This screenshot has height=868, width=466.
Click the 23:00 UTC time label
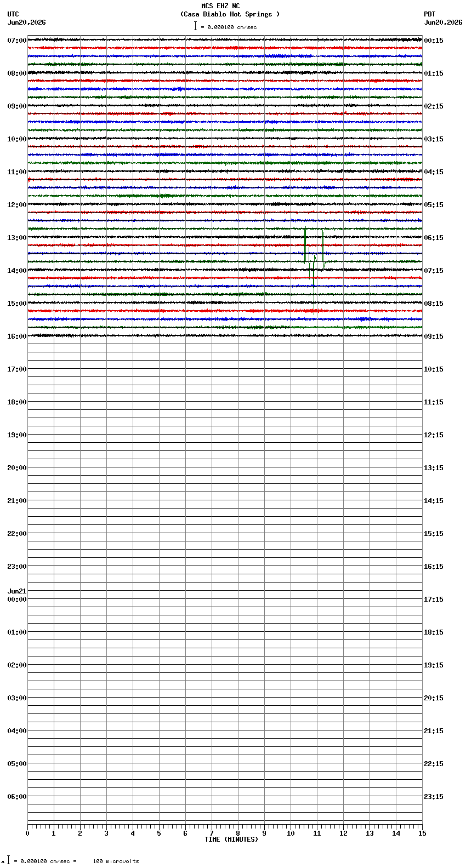[x=17, y=567]
